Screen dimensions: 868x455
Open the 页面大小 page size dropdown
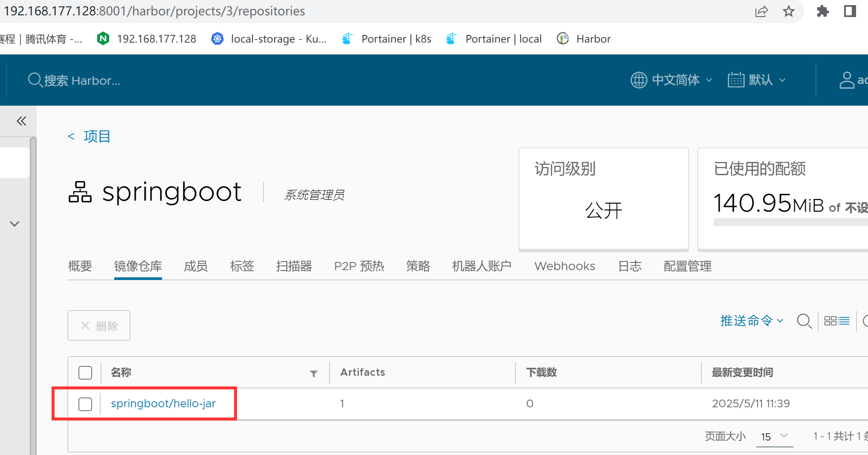(x=775, y=436)
